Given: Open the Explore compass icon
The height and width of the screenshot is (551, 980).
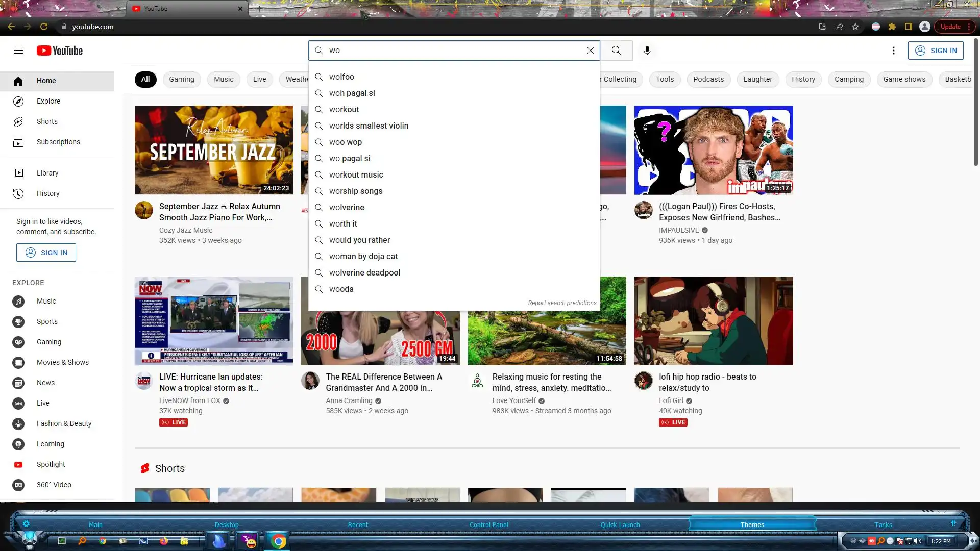Looking at the screenshot, I should tap(18, 101).
